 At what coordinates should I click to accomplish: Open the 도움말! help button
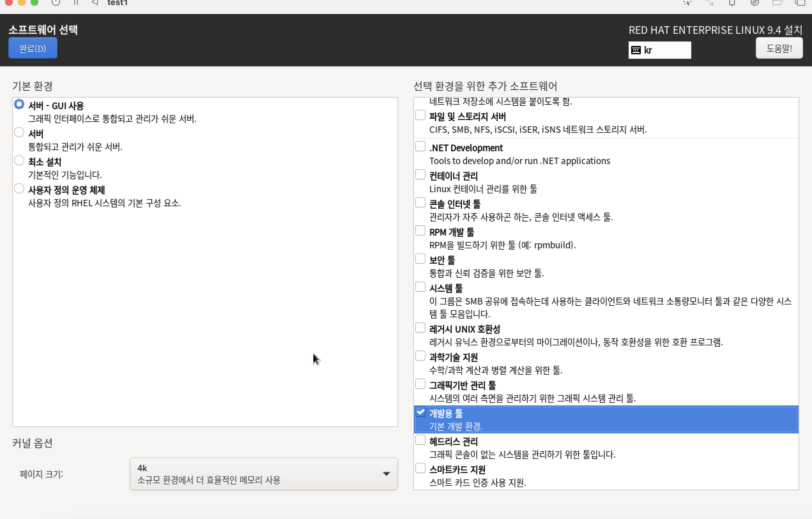click(778, 49)
